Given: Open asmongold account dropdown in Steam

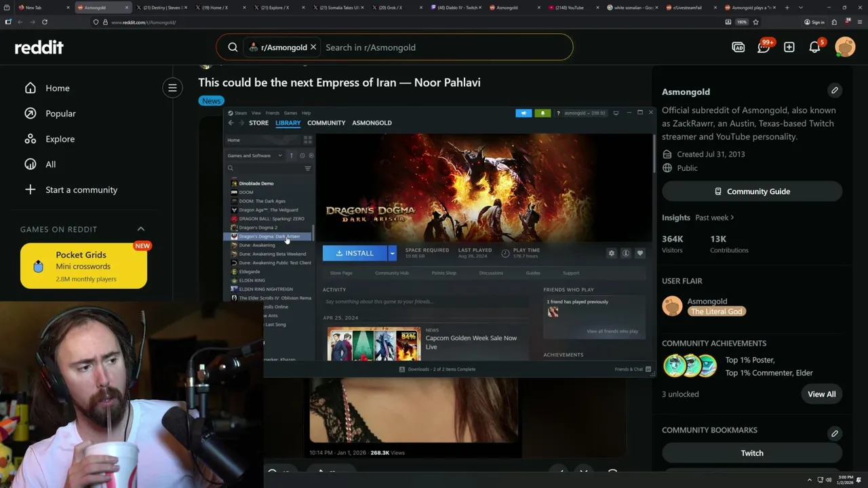Looking at the screenshot, I should click(585, 113).
